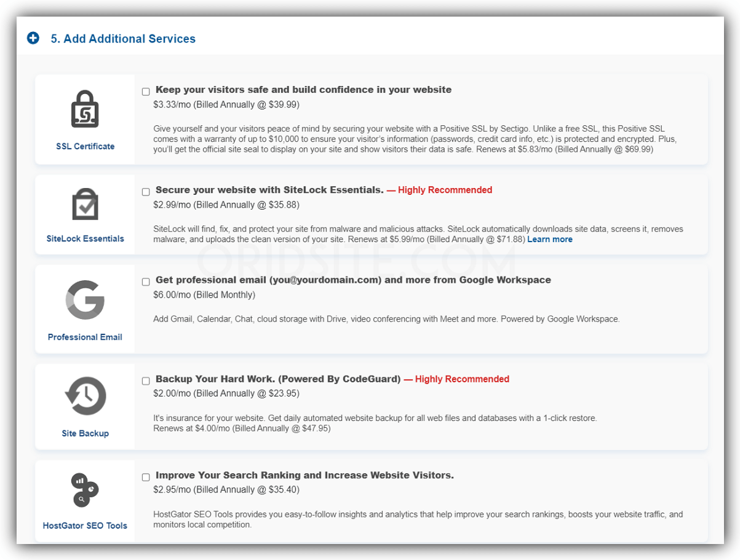Expand section with the blue plus icon

pyautogui.click(x=33, y=38)
